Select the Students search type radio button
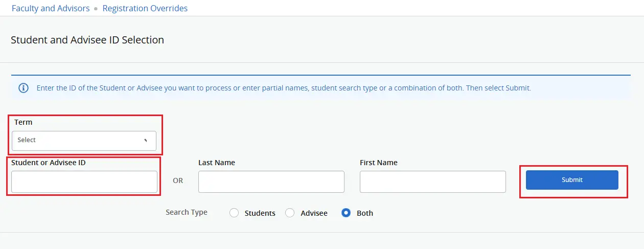The image size is (644, 249). pos(234,213)
